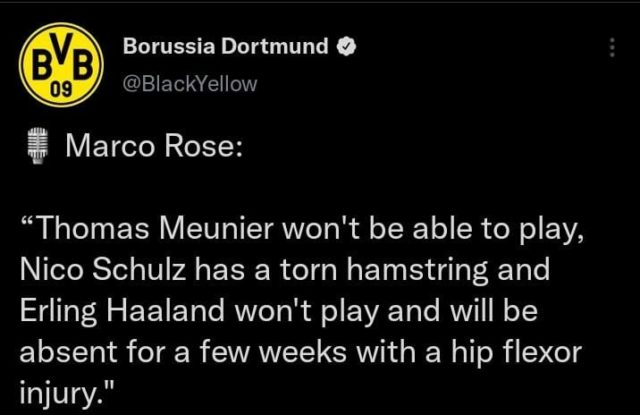Click the "09" number on the logo
The height and width of the screenshot is (415, 640).
click(61, 90)
